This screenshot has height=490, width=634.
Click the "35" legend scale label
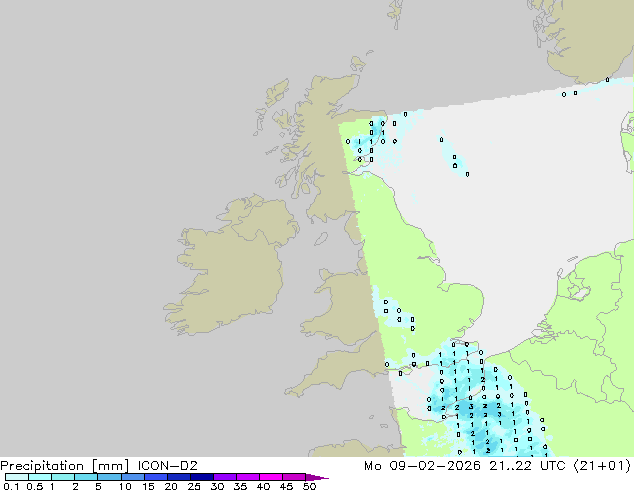click(240, 486)
